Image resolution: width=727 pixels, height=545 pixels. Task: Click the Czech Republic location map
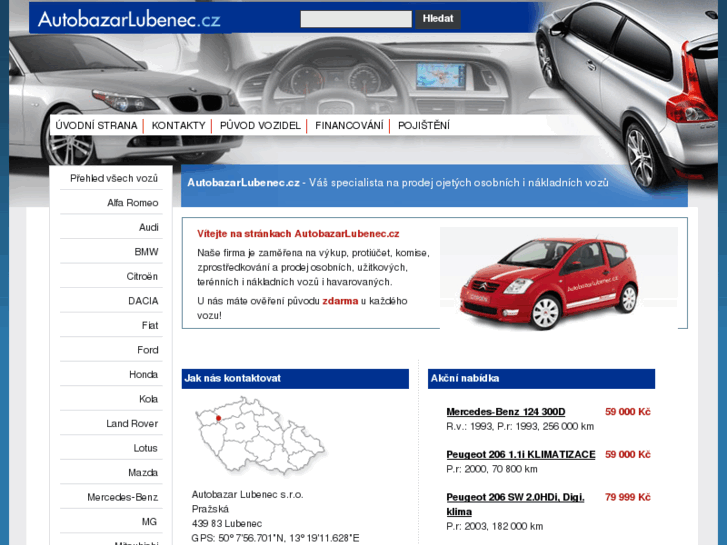(260, 435)
